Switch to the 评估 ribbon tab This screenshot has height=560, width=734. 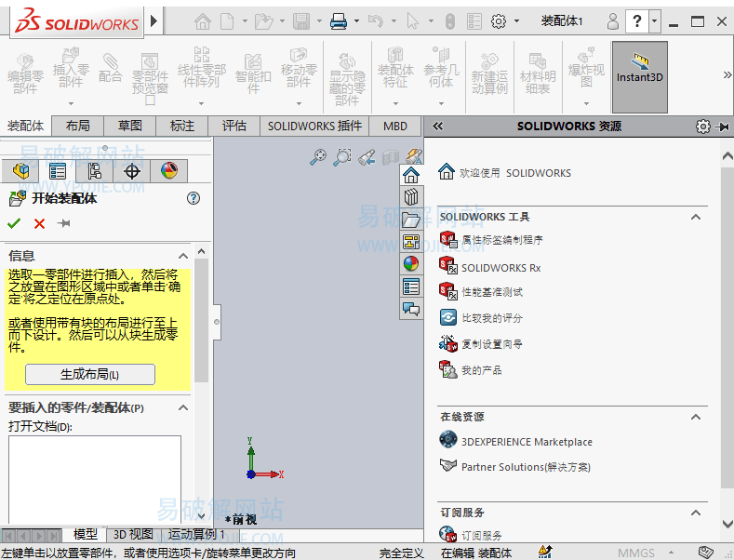234,126
